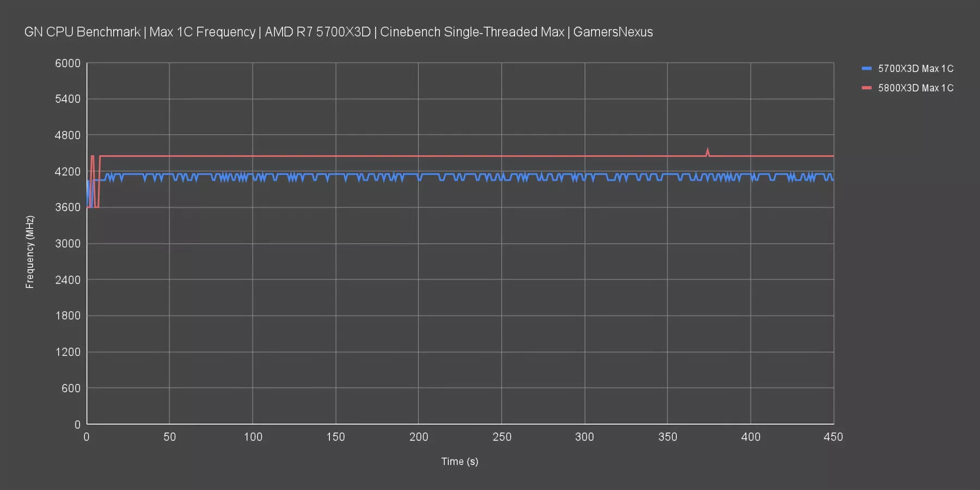Image resolution: width=980 pixels, height=490 pixels.
Task: Click the chart title text at the top
Action: coord(338,32)
